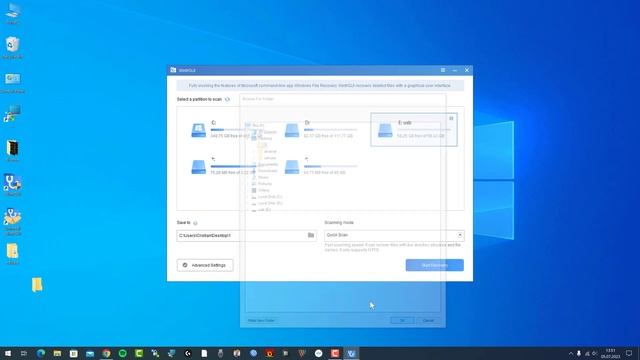640x360 pixels.
Task: Select the This PC desktop icon
Action: coord(13,13)
